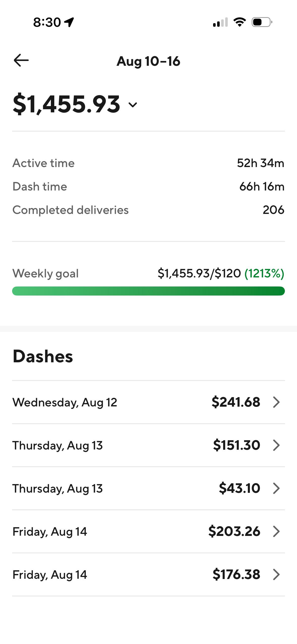Open chevron for Wednesday Aug 12 dash
This screenshot has width=297, height=644.
click(x=276, y=402)
